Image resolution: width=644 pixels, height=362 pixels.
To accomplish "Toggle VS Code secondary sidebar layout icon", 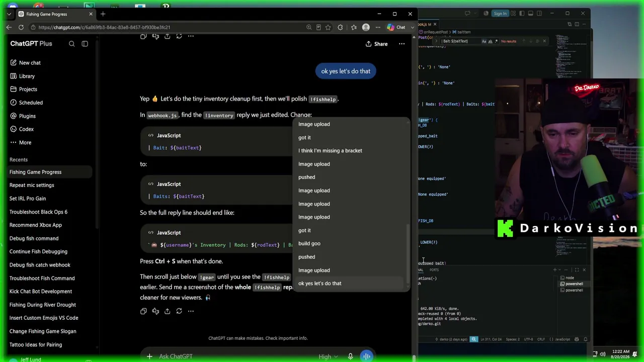I will point(539,14).
